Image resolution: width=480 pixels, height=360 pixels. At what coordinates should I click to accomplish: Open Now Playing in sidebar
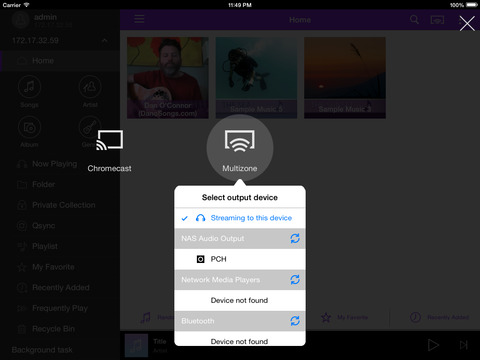[x=60, y=164]
